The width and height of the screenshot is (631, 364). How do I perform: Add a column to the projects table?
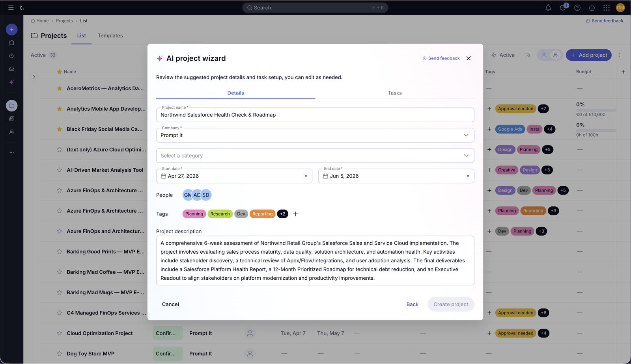pos(623,72)
